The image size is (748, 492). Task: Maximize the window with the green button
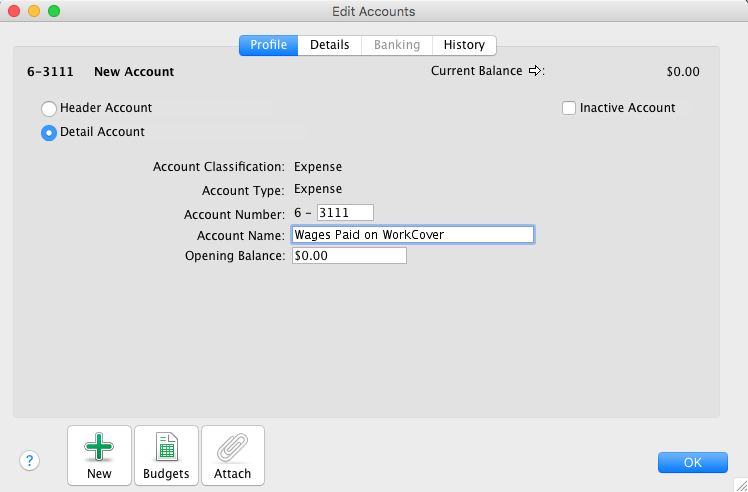pyautogui.click(x=54, y=11)
